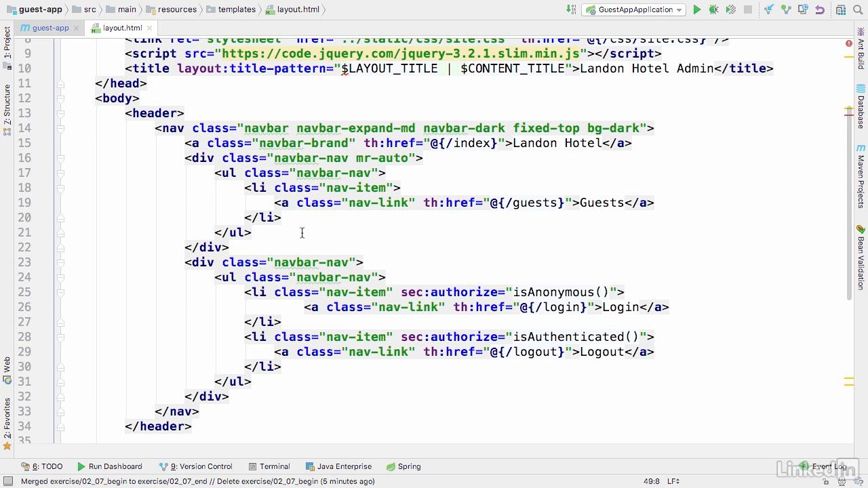This screenshot has height=488, width=868.
Task: Click the red error indicator above the scrollbar
Action: tap(848, 43)
